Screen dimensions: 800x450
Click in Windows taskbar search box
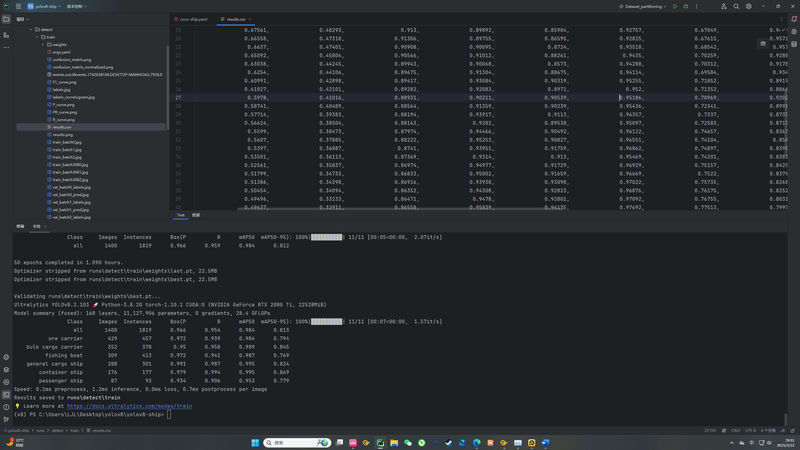coord(297,442)
